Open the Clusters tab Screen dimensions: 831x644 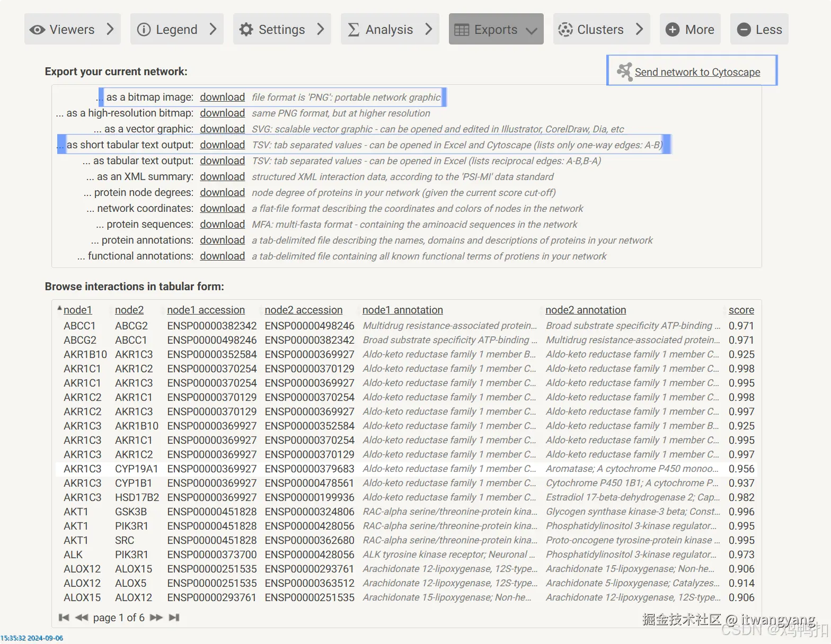coord(602,29)
